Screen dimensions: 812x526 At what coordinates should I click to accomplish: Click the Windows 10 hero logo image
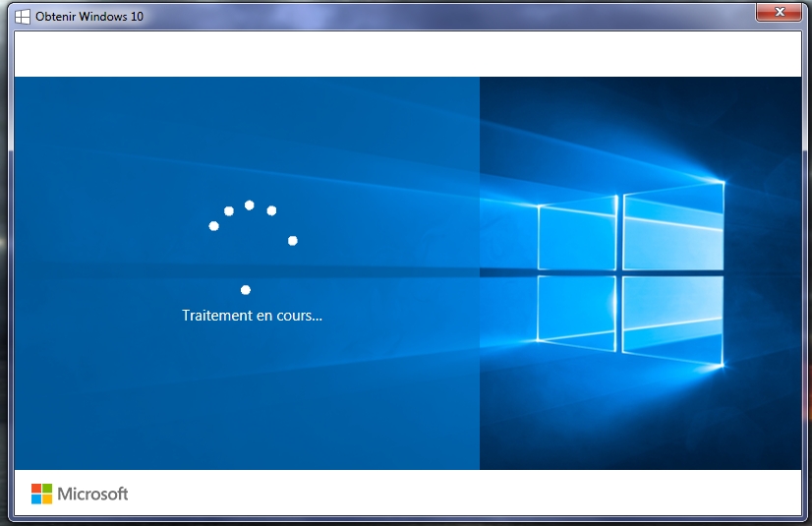[630, 274]
